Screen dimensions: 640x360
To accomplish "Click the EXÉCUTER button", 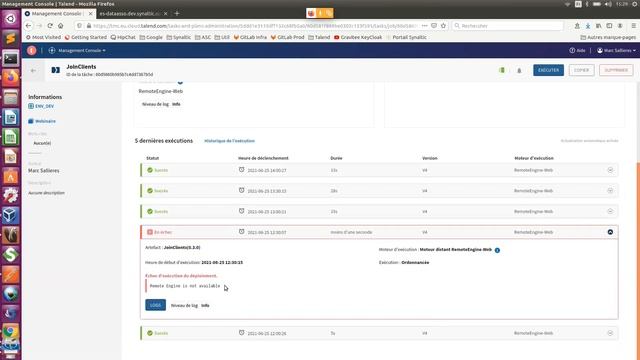I will pos(548,70).
